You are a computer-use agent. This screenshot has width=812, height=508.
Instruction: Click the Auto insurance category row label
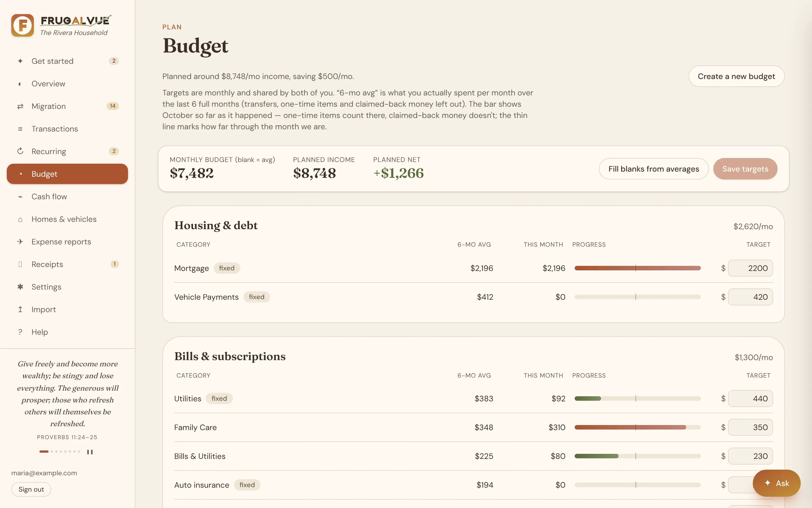point(202,485)
